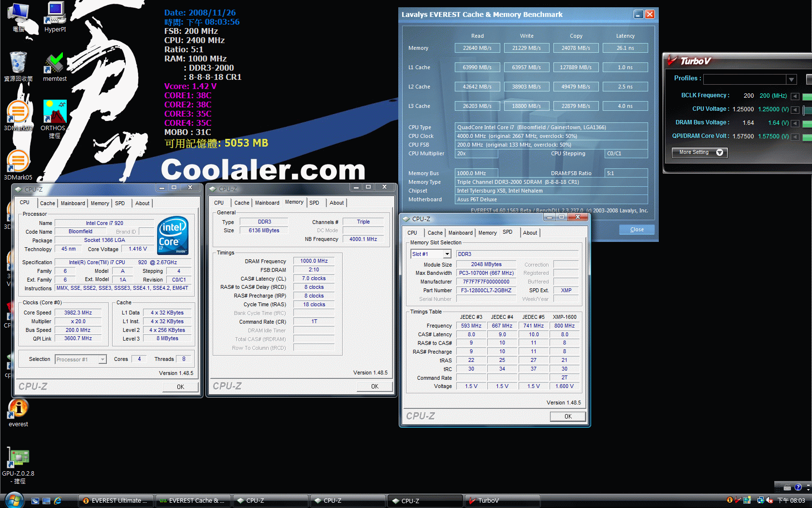Viewport: 812px width, 508px height.
Task: Click the Memory Size 6136 MBytes value
Action: (x=264, y=230)
